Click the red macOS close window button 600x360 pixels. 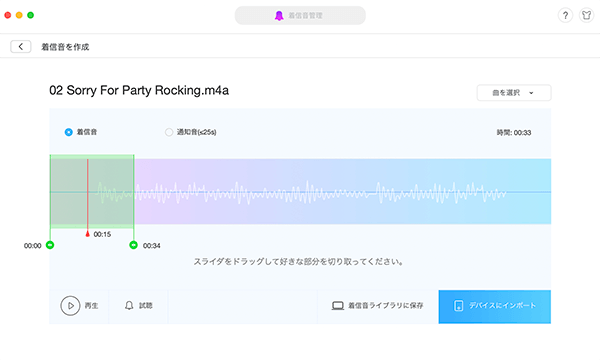(8, 15)
